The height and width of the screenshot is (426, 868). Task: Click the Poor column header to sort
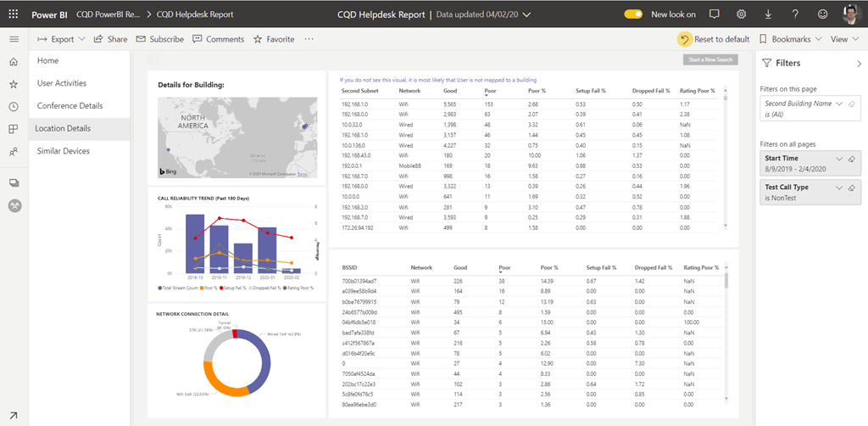[x=492, y=91]
